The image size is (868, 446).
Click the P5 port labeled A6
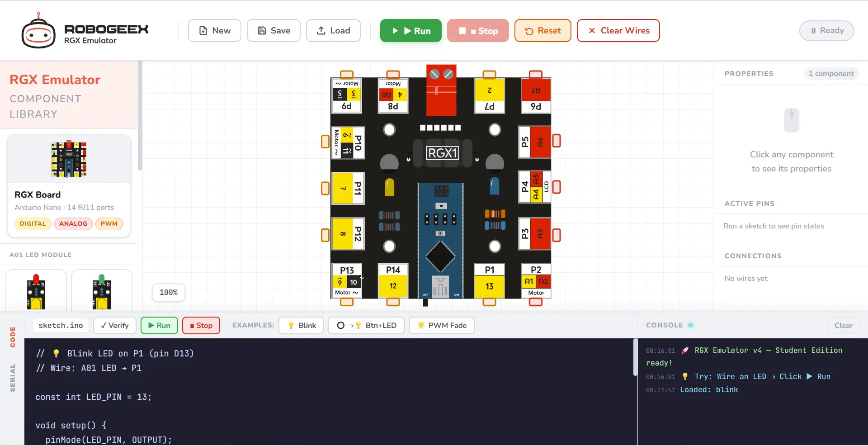534,142
